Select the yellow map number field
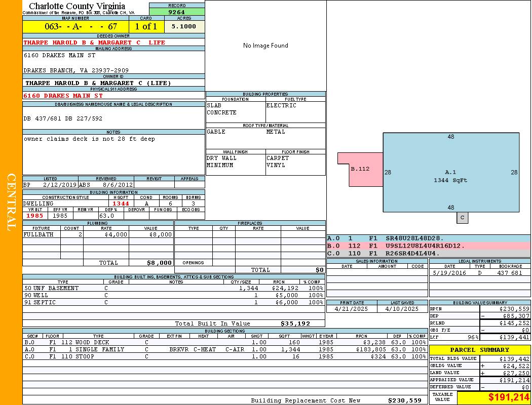532x405 pixels. (x=75, y=26)
